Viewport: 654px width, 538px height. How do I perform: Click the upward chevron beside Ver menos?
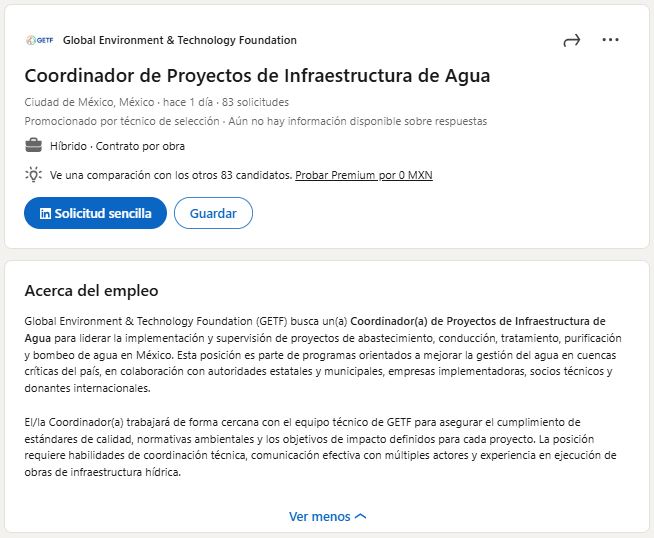[x=361, y=516]
